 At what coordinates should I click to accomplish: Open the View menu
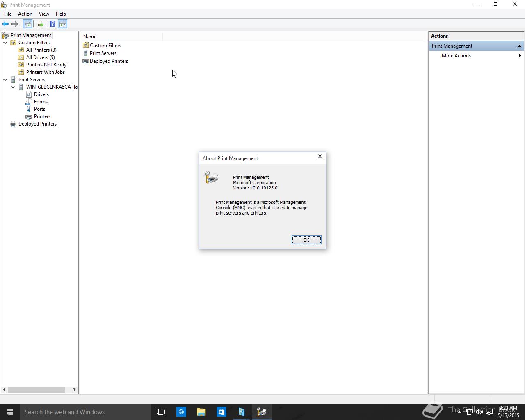click(x=44, y=14)
